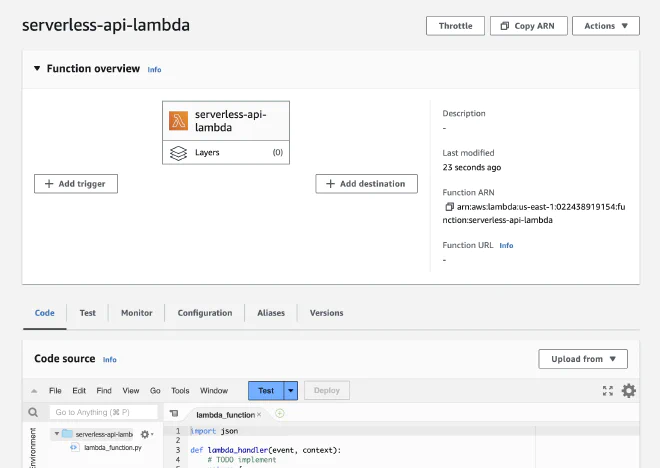The width and height of the screenshot is (660, 468).
Task: Open Info link next to Function URL
Action: click(x=506, y=245)
